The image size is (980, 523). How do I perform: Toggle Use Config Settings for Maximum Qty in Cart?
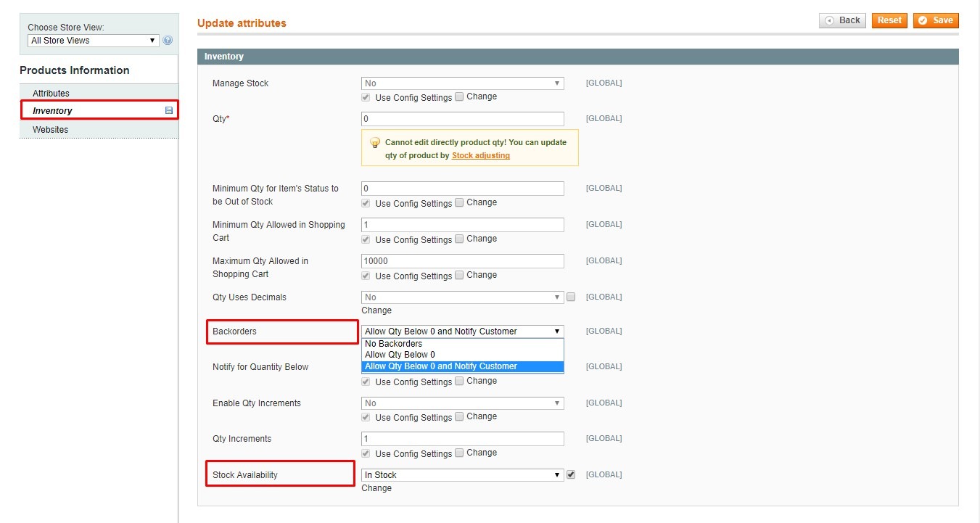(x=366, y=276)
